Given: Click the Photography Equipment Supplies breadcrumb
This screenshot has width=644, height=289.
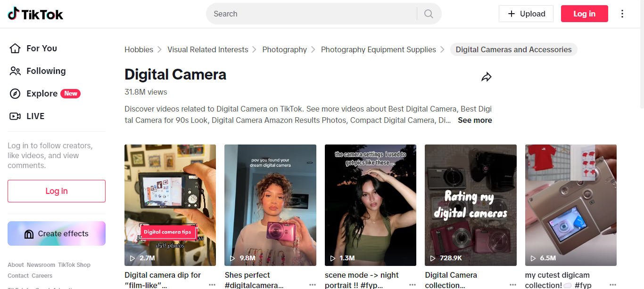Looking at the screenshot, I should [379, 49].
